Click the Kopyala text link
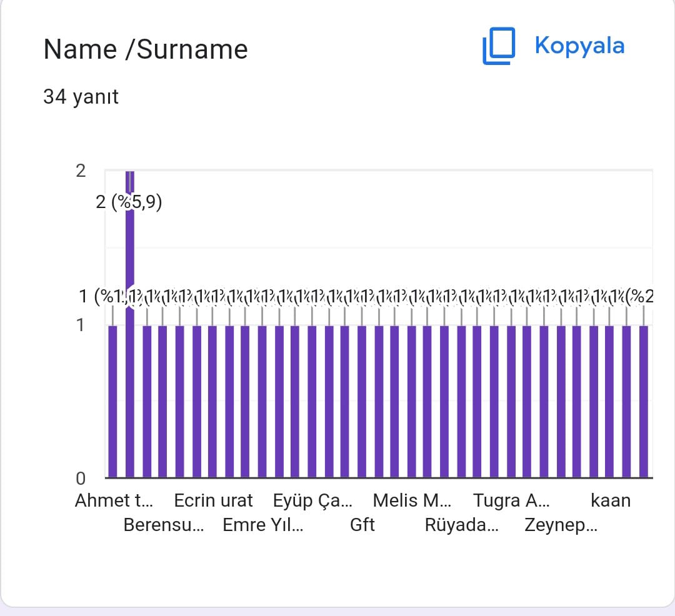The image size is (675, 616). 579,46
